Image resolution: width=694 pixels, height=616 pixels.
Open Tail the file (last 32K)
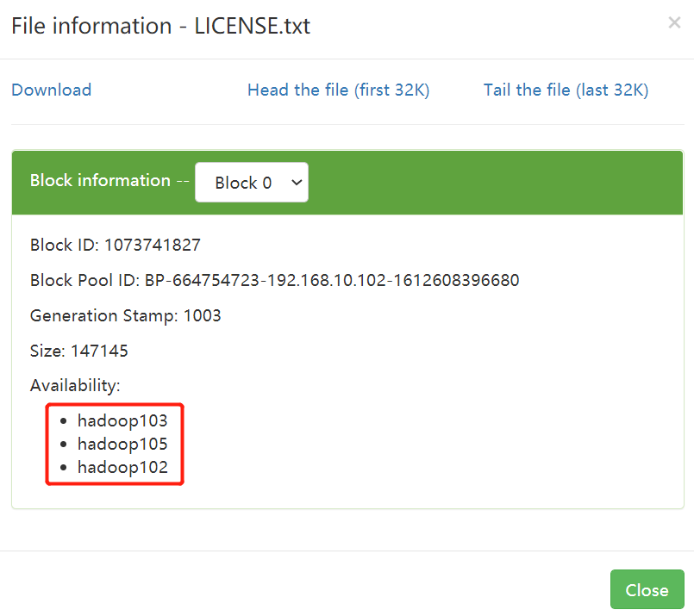point(566,90)
